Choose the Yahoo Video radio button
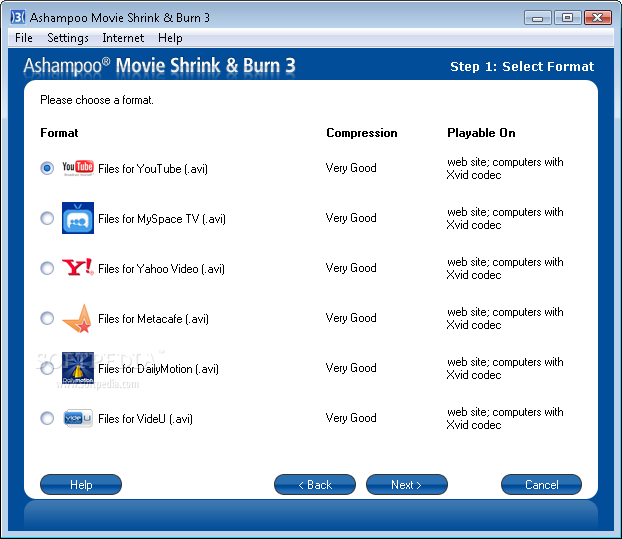622x539 pixels. point(47,268)
